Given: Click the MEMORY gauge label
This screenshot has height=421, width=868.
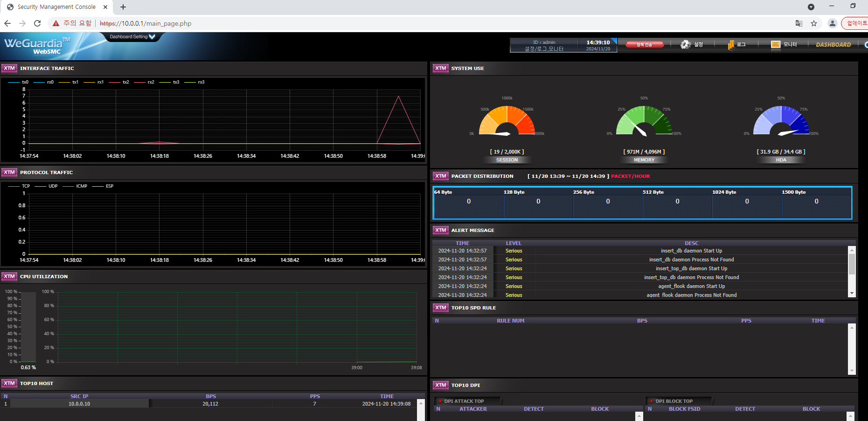Looking at the screenshot, I should [644, 160].
